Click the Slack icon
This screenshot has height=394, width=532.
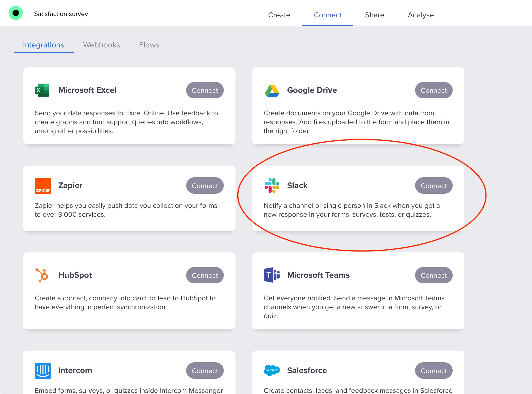click(x=272, y=185)
